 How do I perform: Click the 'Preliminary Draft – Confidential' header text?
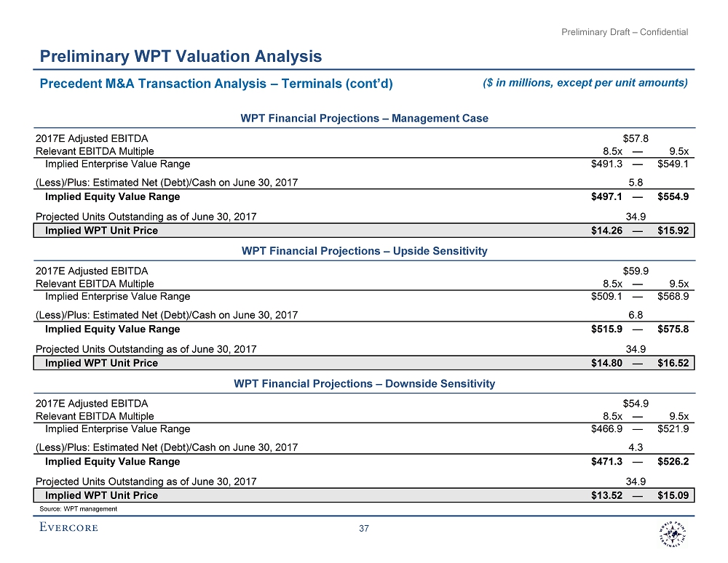(x=625, y=32)
